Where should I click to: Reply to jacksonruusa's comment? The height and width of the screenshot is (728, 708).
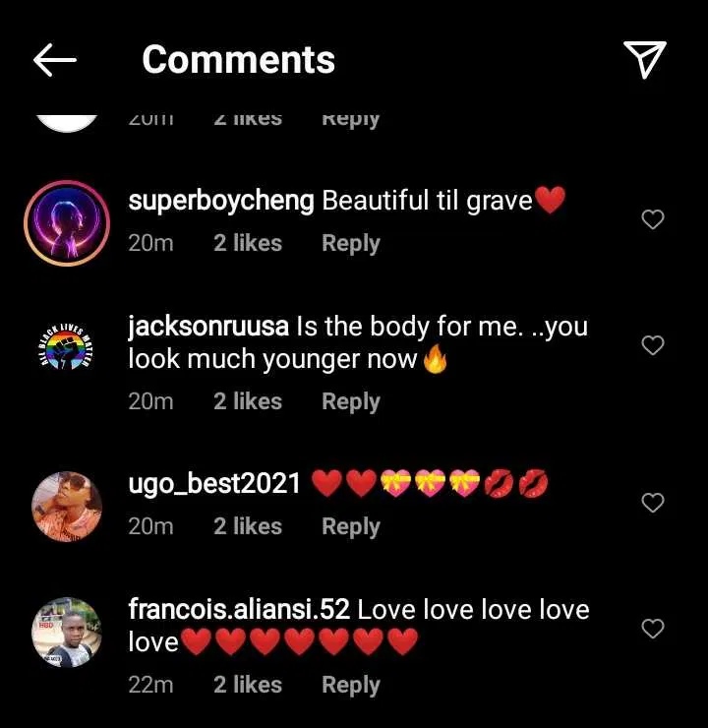[350, 401]
